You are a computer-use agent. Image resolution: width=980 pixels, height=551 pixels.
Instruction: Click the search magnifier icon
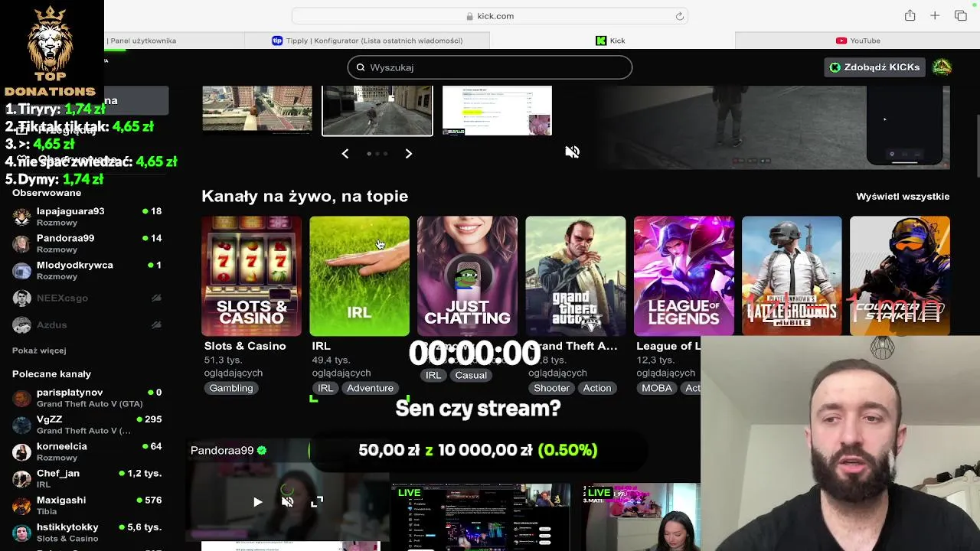(x=361, y=67)
